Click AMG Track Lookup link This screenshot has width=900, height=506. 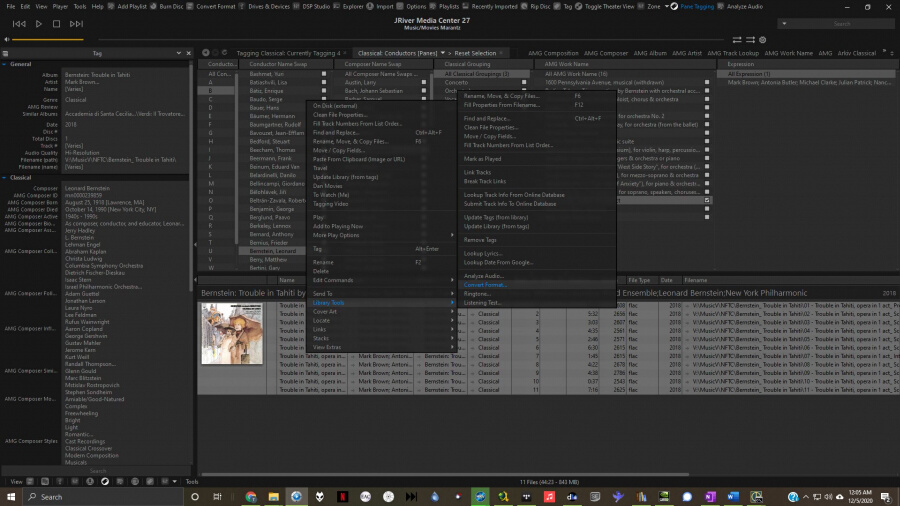point(733,53)
